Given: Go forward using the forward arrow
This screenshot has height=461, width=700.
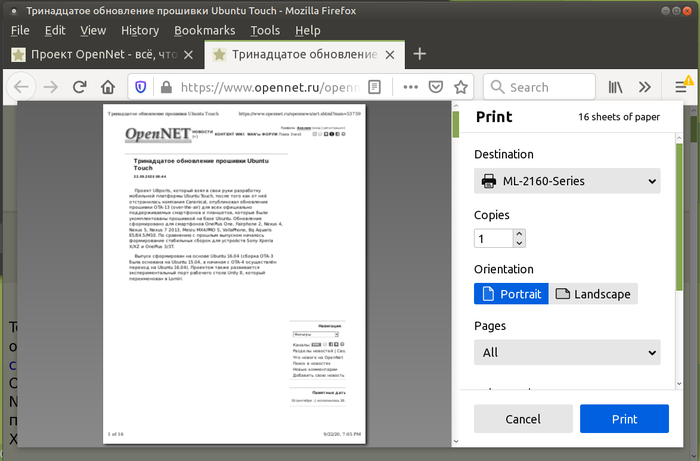Looking at the screenshot, I should pos(51,87).
